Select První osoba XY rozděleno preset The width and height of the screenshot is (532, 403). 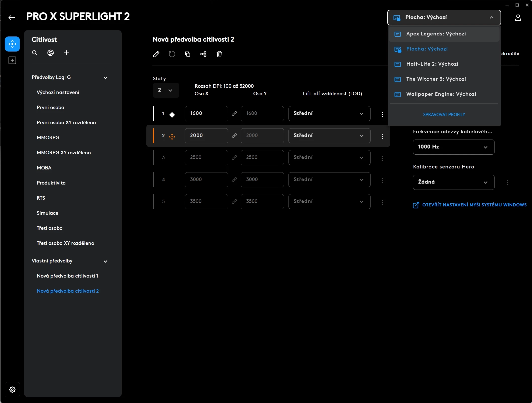pyautogui.click(x=66, y=123)
